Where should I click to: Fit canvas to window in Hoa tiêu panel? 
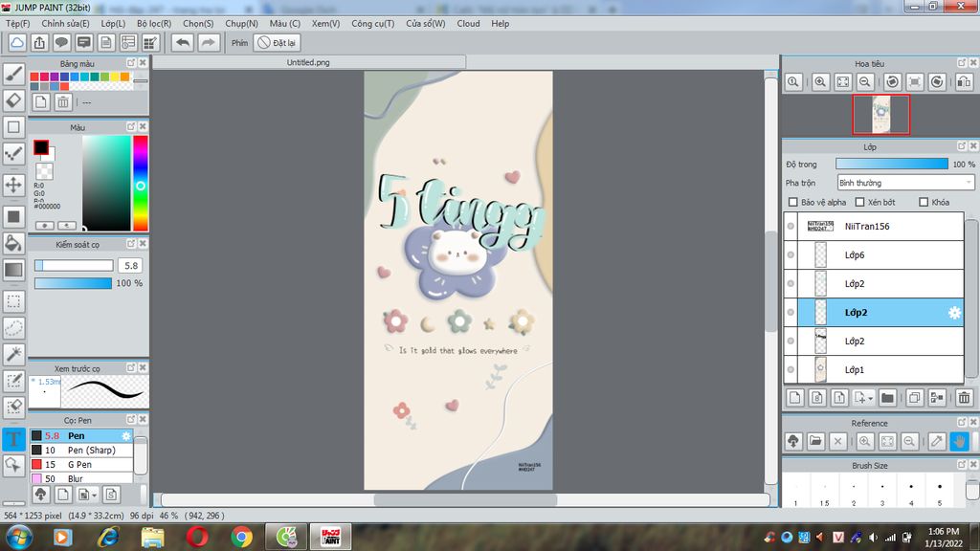[842, 82]
